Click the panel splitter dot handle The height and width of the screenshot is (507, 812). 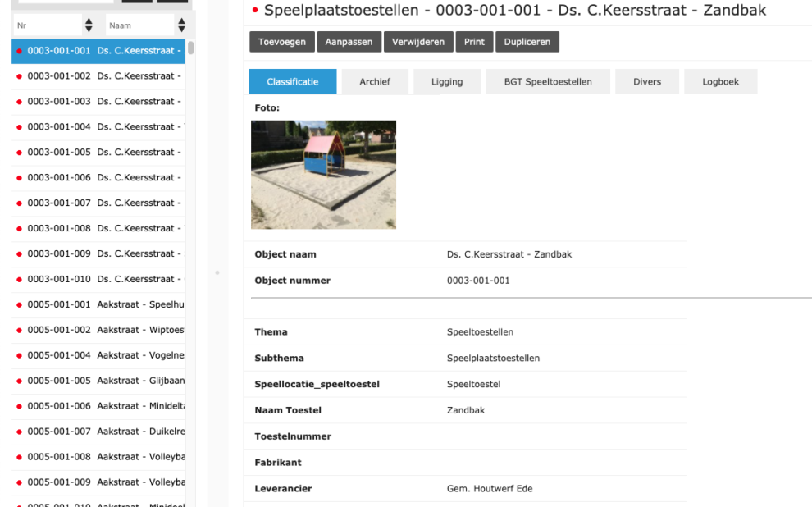(217, 272)
